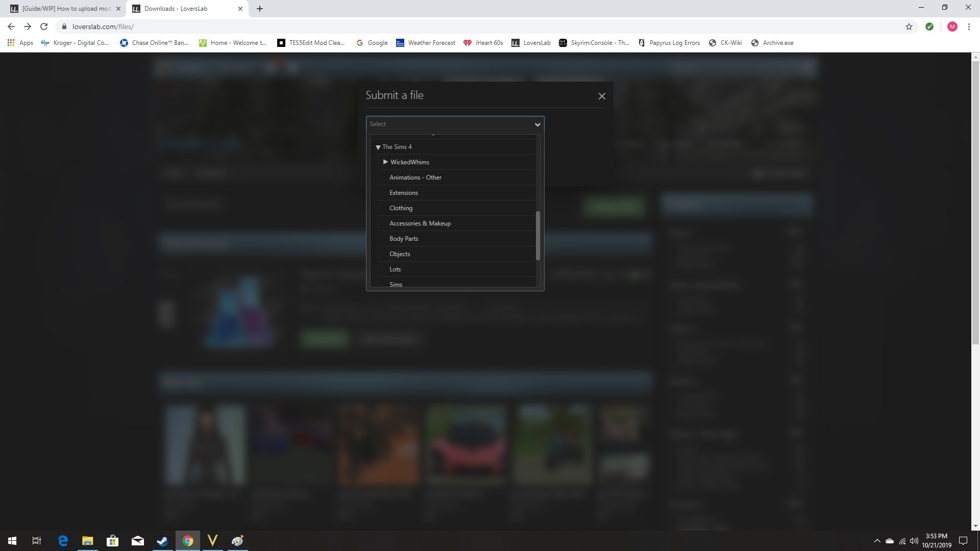Close the Guide/WIP browser tab

pyautogui.click(x=118, y=9)
